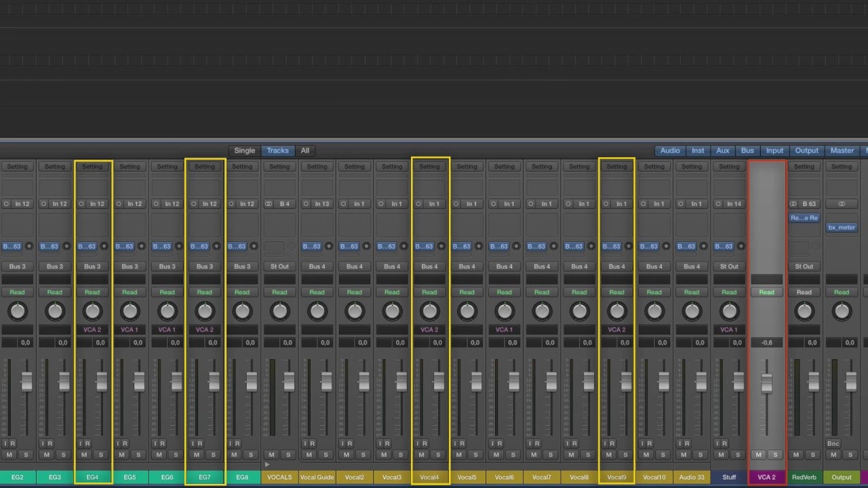Viewport: 868px width, 488px height.
Task: Open the Read automation menu on Vocal2
Action: pos(355,292)
